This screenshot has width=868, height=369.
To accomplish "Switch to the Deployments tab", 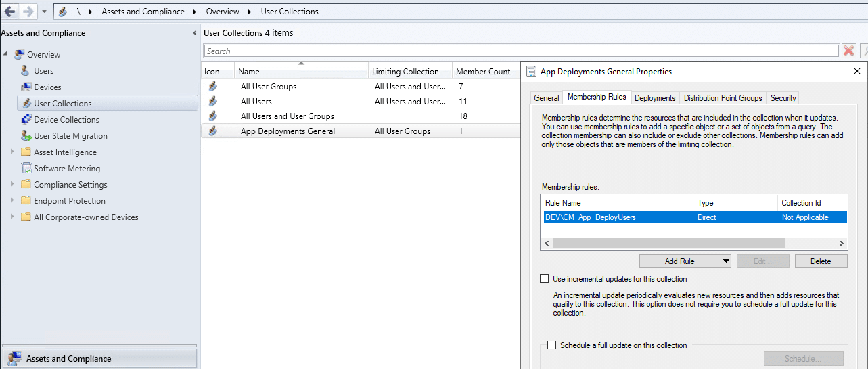I will coord(654,98).
